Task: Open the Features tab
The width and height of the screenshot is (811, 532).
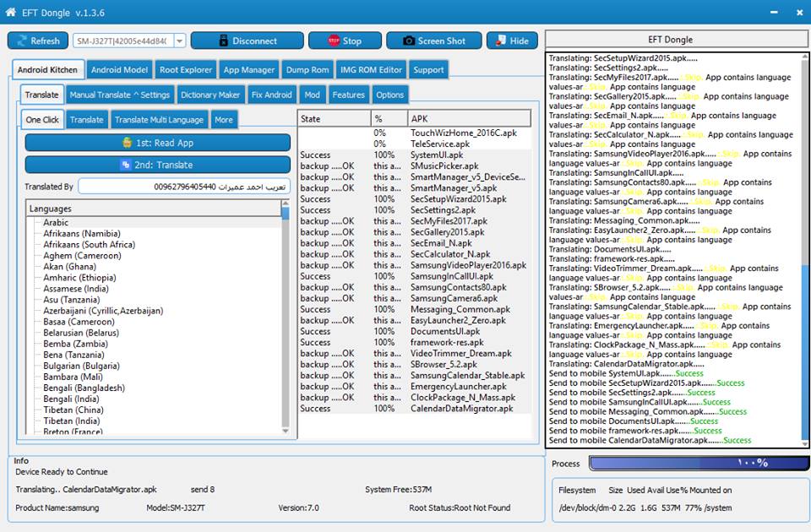Action: (348, 95)
